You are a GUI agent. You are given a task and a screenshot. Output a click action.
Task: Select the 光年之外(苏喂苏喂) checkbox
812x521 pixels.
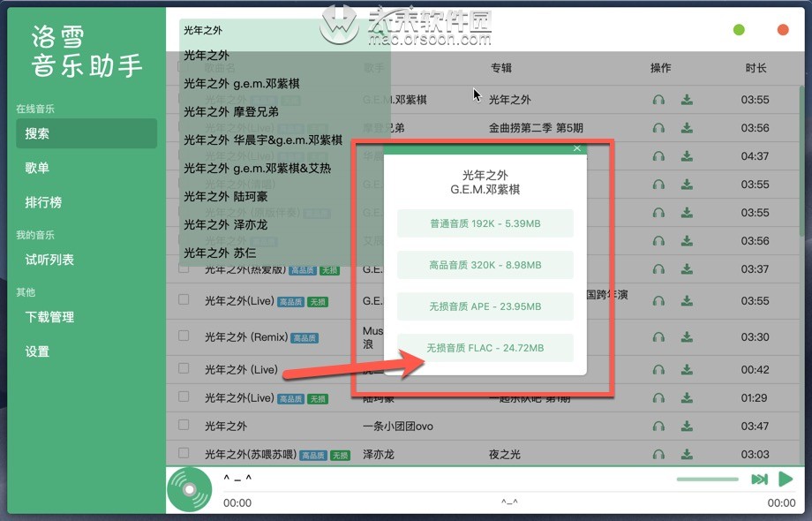point(184,453)
